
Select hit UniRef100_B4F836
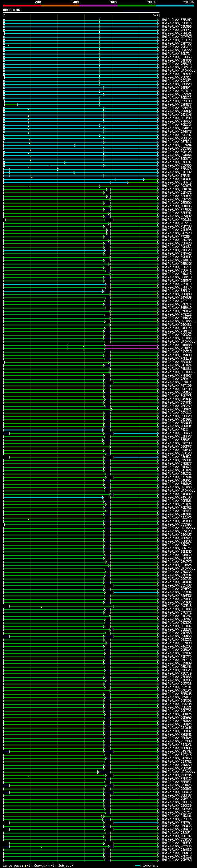pyautogui.click(x=177, y=61)
